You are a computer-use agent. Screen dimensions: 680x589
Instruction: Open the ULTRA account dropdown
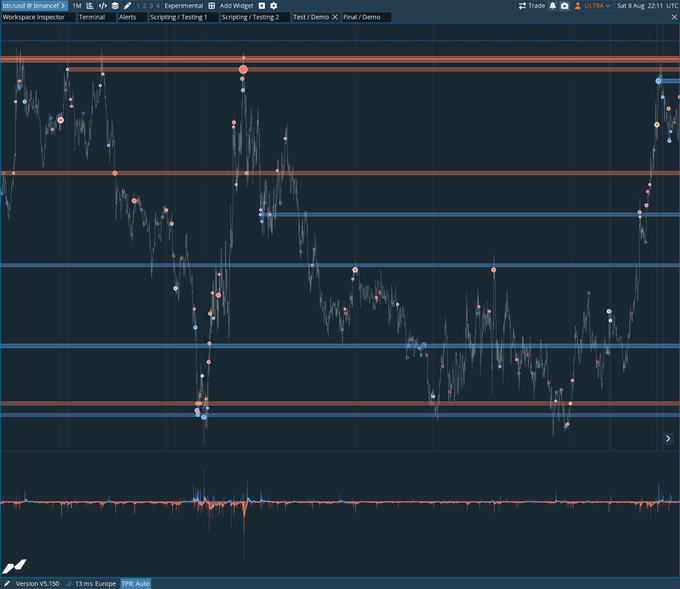(597, 6)
